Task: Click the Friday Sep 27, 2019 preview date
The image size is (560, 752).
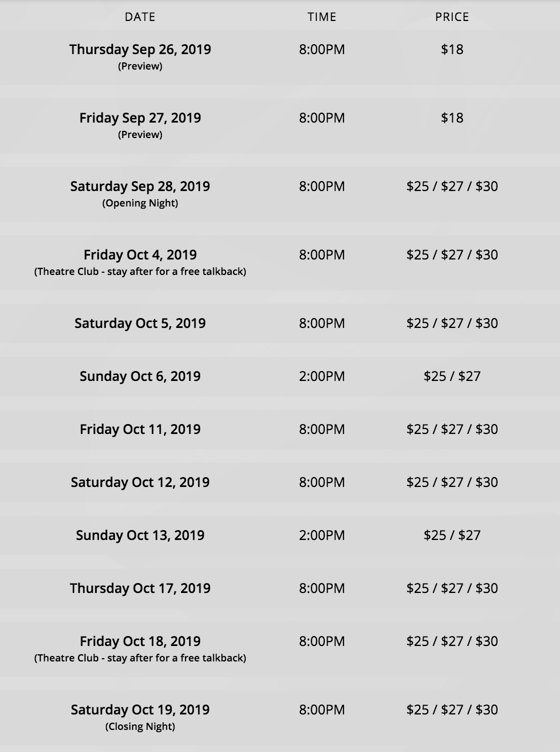Action: tap(140, 118)
